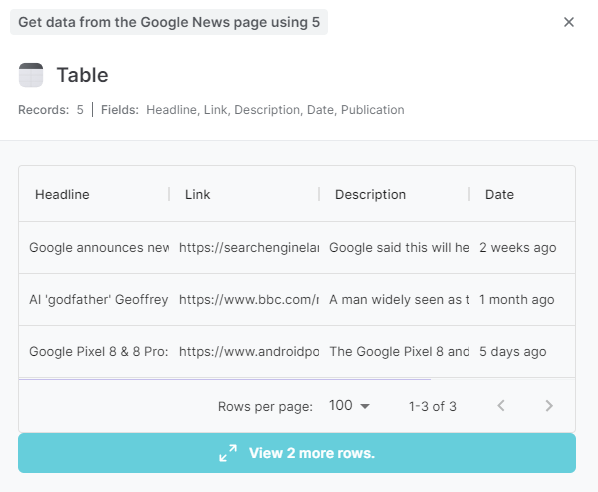Click the Fields list text
The width and height of the screenshot is (598, 492).
275,110
